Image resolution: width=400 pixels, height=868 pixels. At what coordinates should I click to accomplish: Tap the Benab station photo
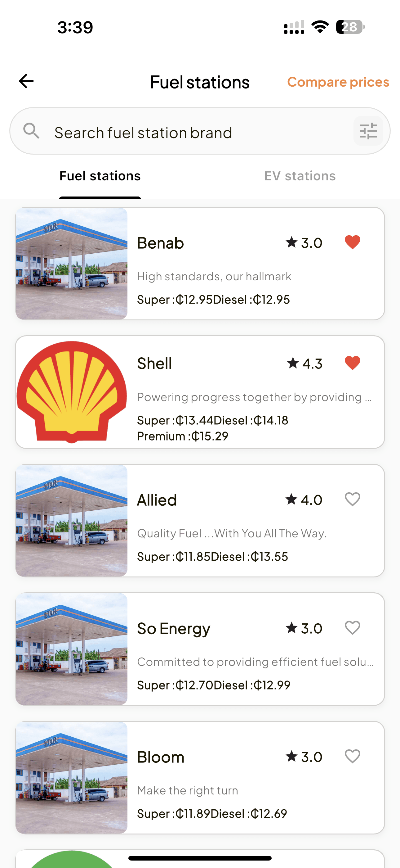click(72, 264)
